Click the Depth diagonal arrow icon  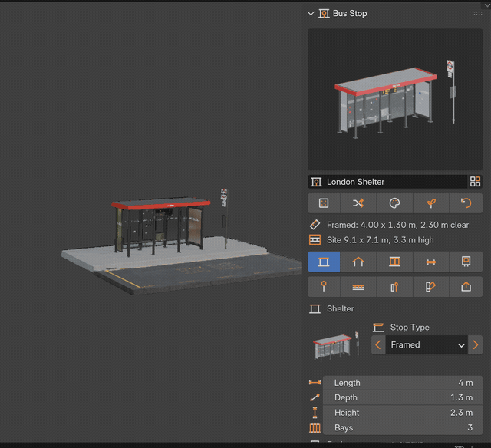click(315, 397)
